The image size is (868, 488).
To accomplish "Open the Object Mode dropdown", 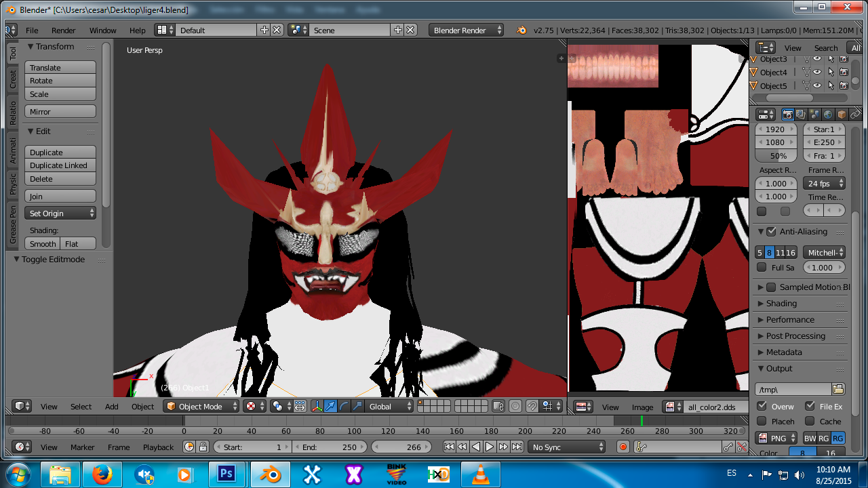I will tap(201, 406).
